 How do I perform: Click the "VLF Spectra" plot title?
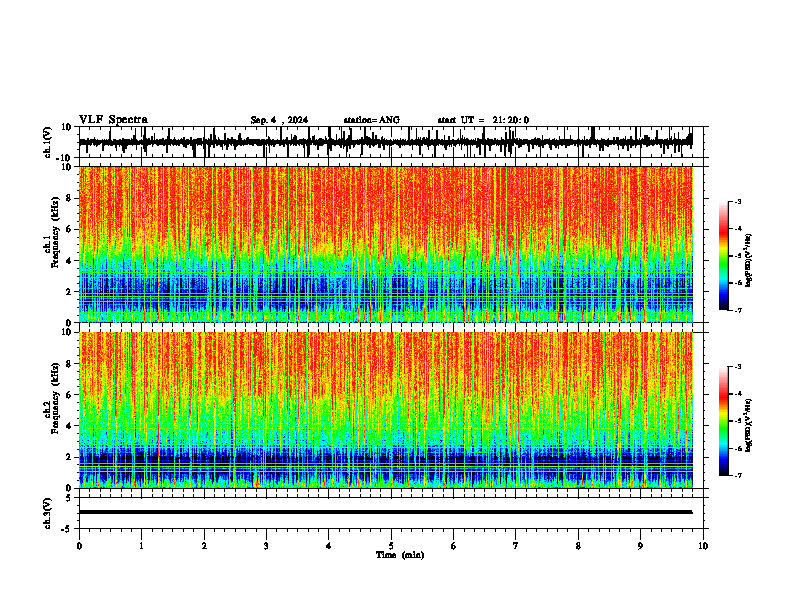[113, 120]
